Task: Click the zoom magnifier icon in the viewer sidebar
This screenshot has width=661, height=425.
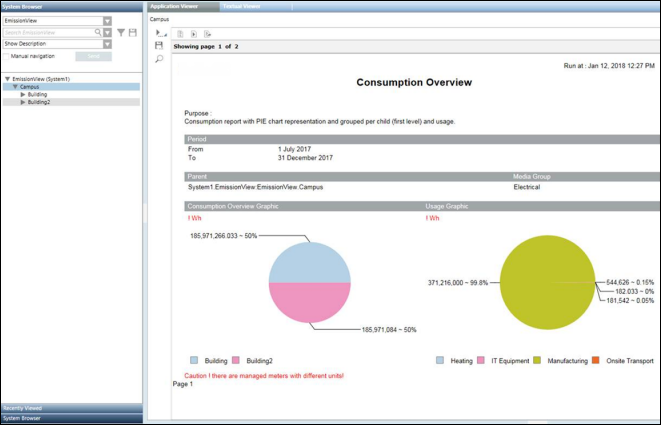Action: tap(158, 59)
